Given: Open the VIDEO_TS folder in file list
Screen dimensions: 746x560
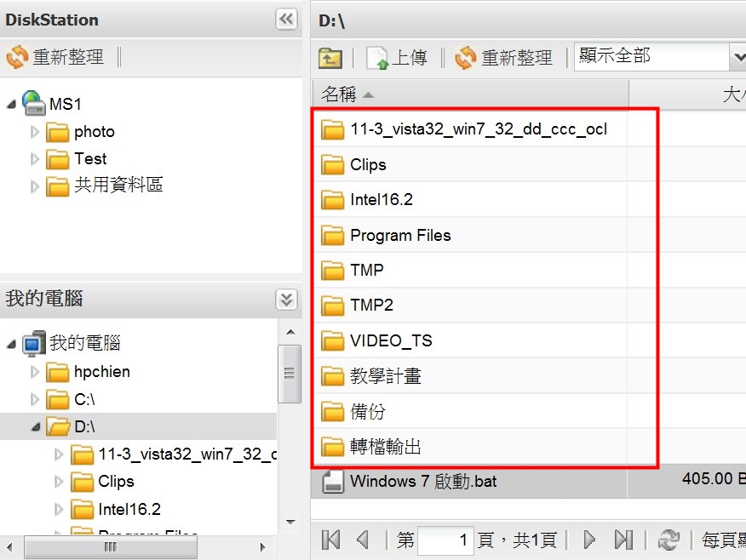Looking at the screenshot, I should coord(390,341).
